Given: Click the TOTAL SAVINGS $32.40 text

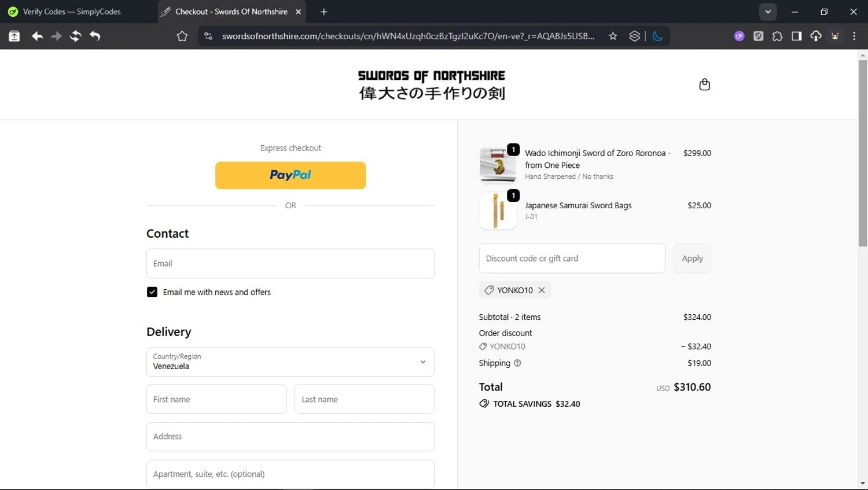Looking at the screenshot, I should [536, 404].
